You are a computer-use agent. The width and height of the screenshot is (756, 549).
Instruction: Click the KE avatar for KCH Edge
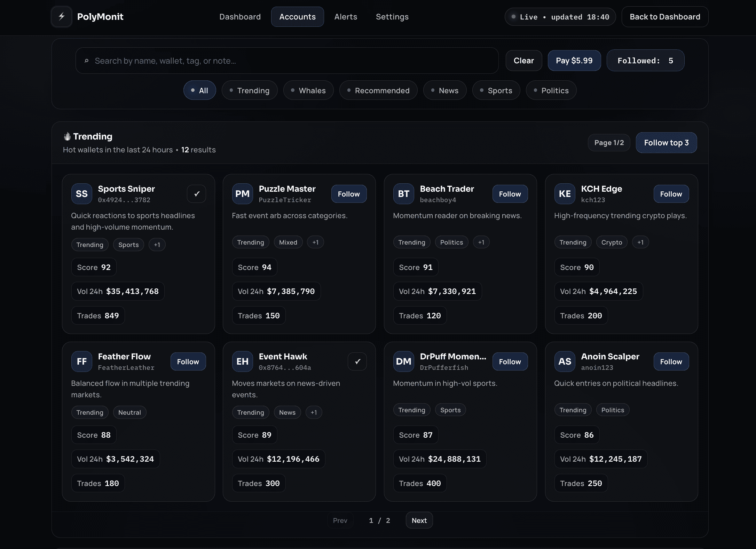[x=565, y=194]
